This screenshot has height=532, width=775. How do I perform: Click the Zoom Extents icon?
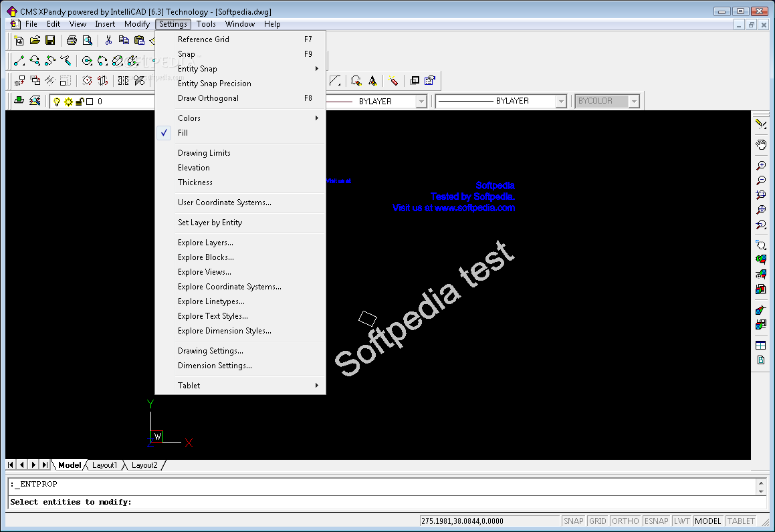pos(761,210)
